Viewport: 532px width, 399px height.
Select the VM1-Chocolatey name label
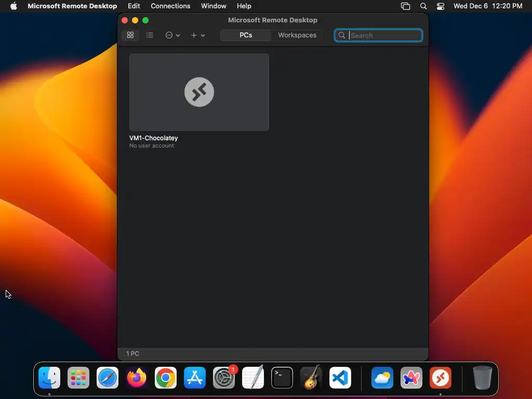(x=153, y=138)
